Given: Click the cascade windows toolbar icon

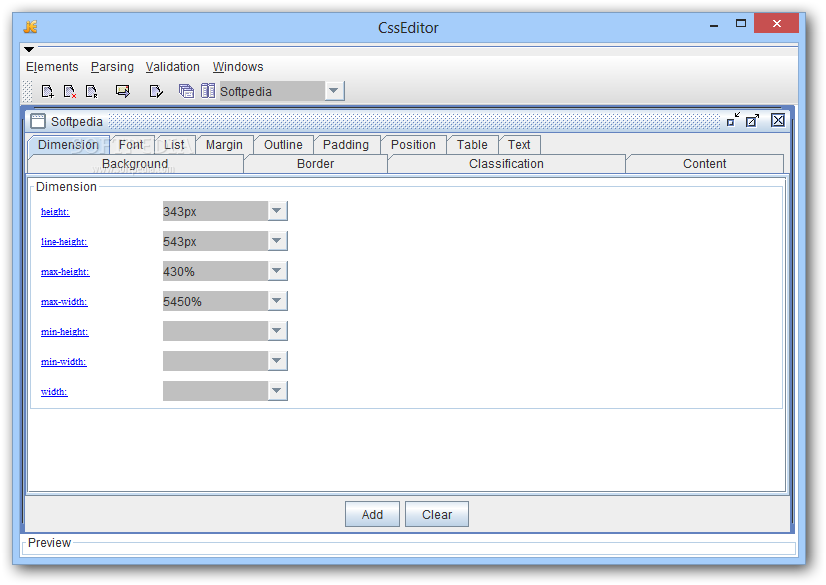Looking at the screenshot, I should click(186, 91).
